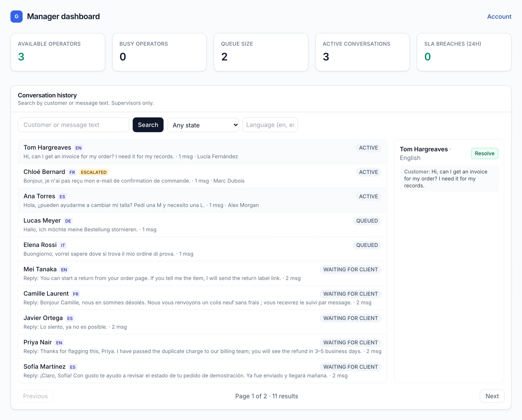This screenshot has width=522, height=420.
Task: Open Javier Ortega conversation
Action: tap(202, 322)
